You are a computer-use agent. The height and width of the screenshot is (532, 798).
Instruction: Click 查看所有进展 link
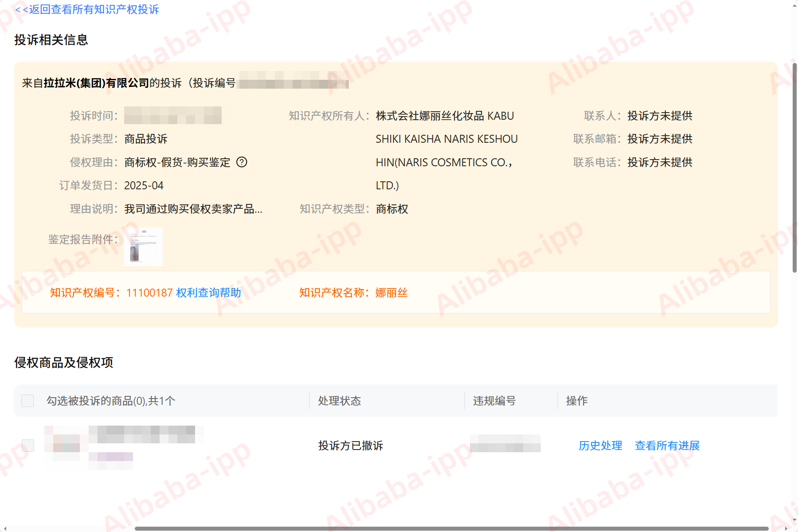pyautogui.click(x=667, y=446)
